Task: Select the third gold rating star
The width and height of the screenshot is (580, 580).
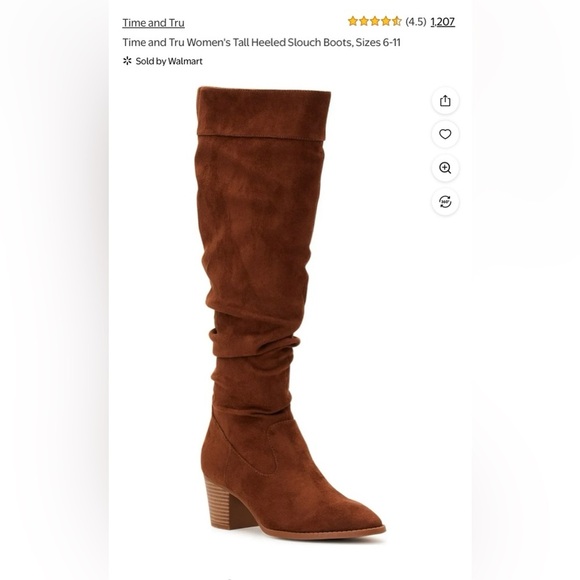Action: tap(375, 21)
